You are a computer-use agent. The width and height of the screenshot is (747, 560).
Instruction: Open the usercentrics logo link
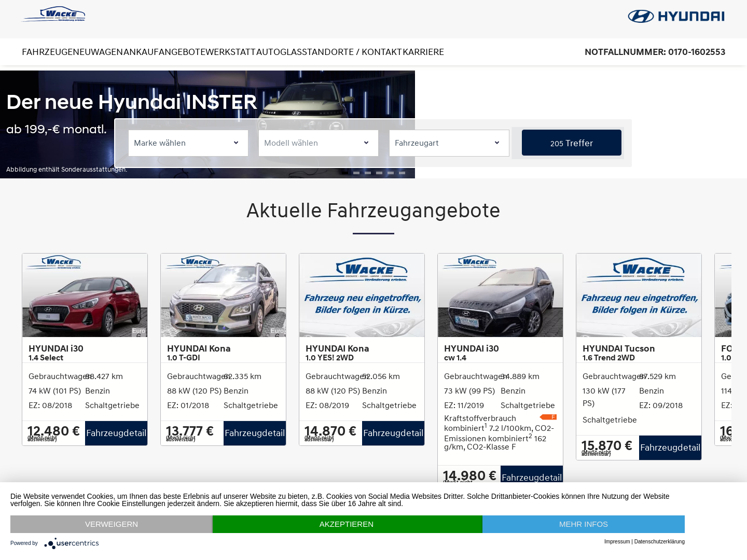[x=72, y=543]
